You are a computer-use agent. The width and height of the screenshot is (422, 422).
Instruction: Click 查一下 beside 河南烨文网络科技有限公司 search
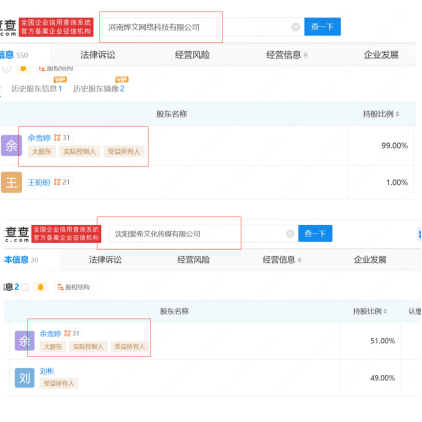[322, 27]
